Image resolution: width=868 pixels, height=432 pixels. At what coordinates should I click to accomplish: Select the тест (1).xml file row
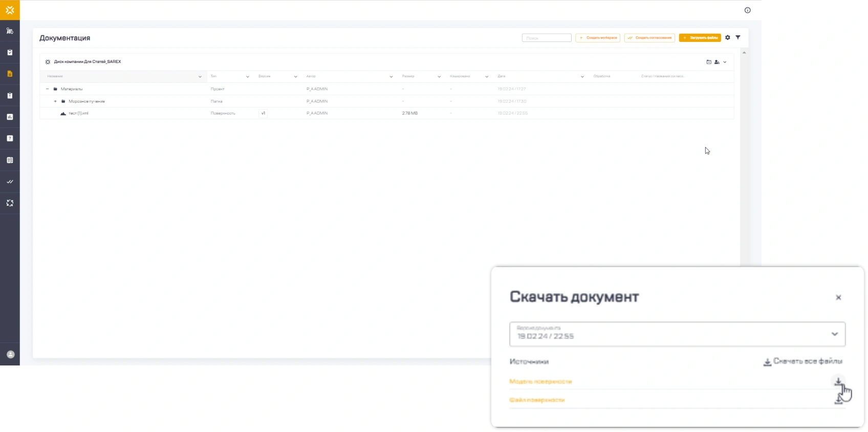(79, 113)
